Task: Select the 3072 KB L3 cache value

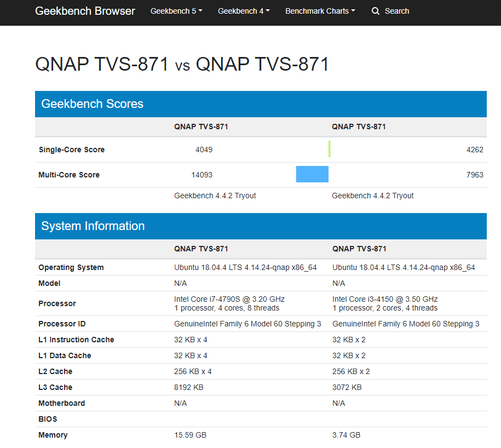Action: coord(347,387)
